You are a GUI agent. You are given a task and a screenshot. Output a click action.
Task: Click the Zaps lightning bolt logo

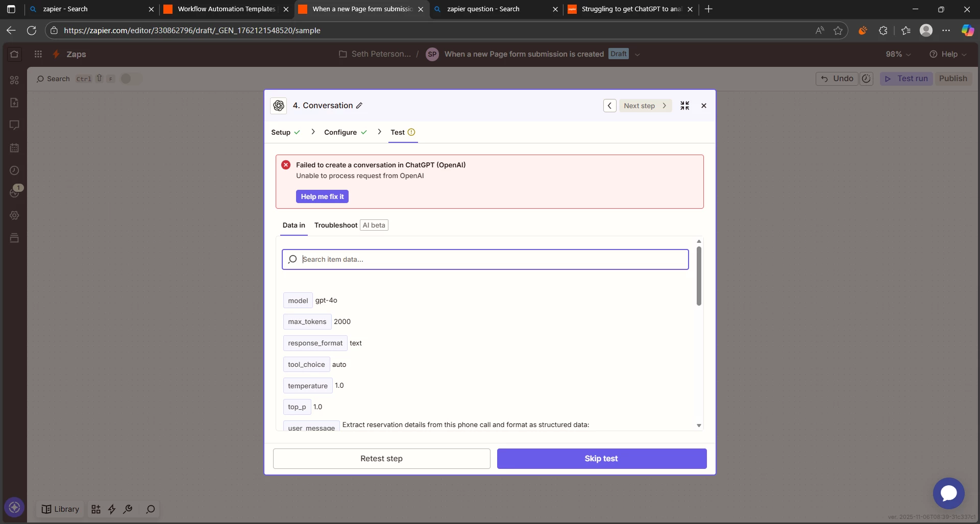pyautogui.click(x=56, y=54)
